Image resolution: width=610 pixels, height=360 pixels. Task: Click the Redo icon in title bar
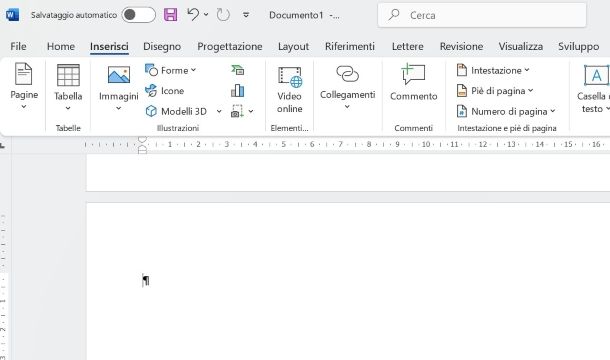coord(223,15)
